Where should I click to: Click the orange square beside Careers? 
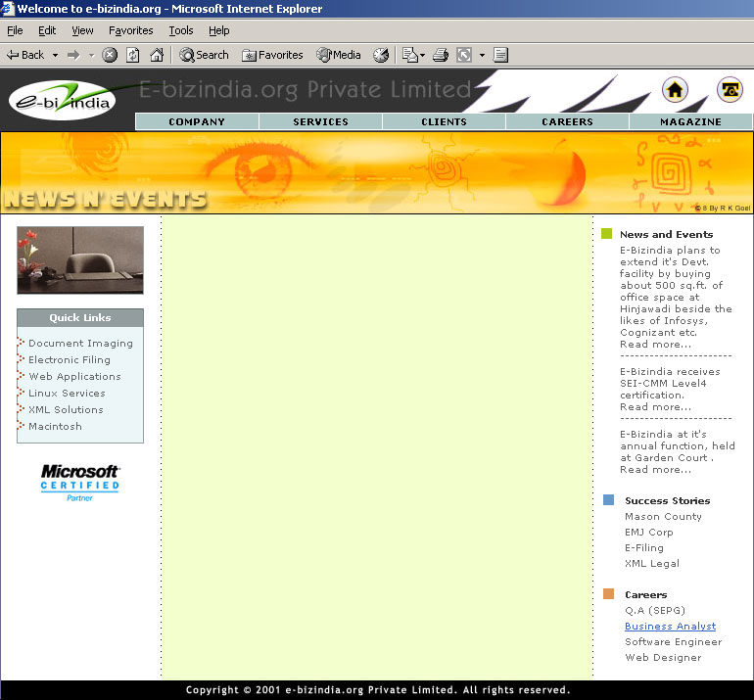tap(609, 593)
